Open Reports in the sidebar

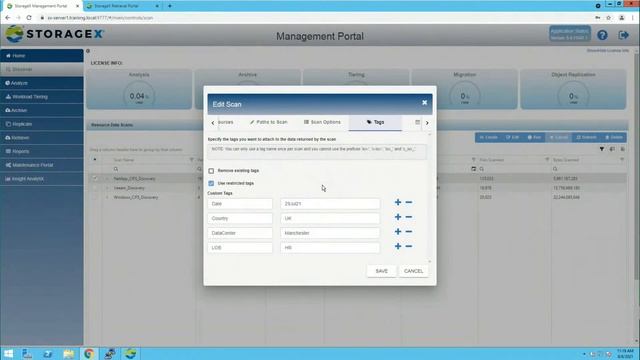(x=42, y=151)
